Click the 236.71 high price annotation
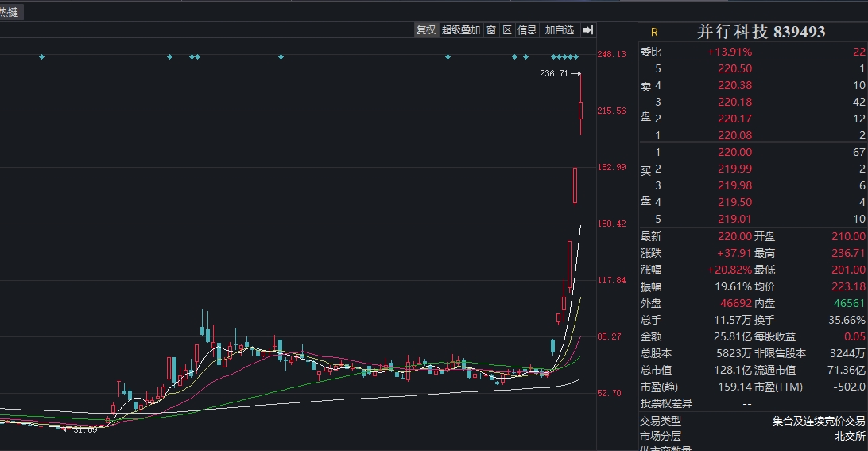 553,73
